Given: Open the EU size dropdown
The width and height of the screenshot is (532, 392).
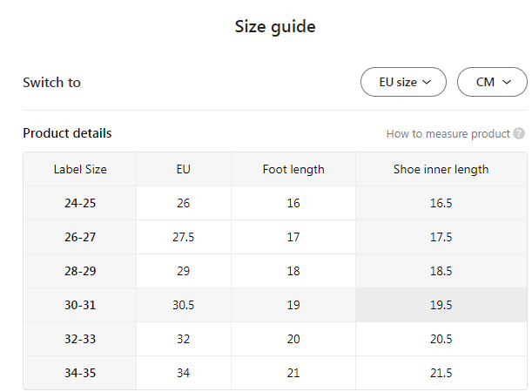Looking at the screenshot, I should click(403, 83).
